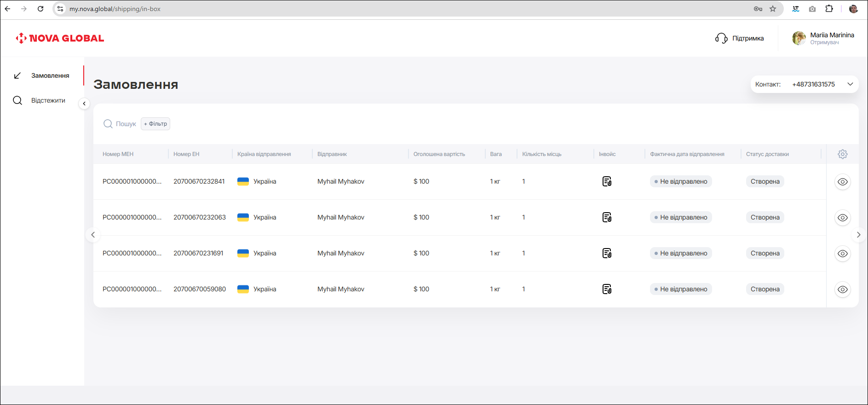Bookmark this page with the star icon
This screenshot has height=405, width=868.
773,9
